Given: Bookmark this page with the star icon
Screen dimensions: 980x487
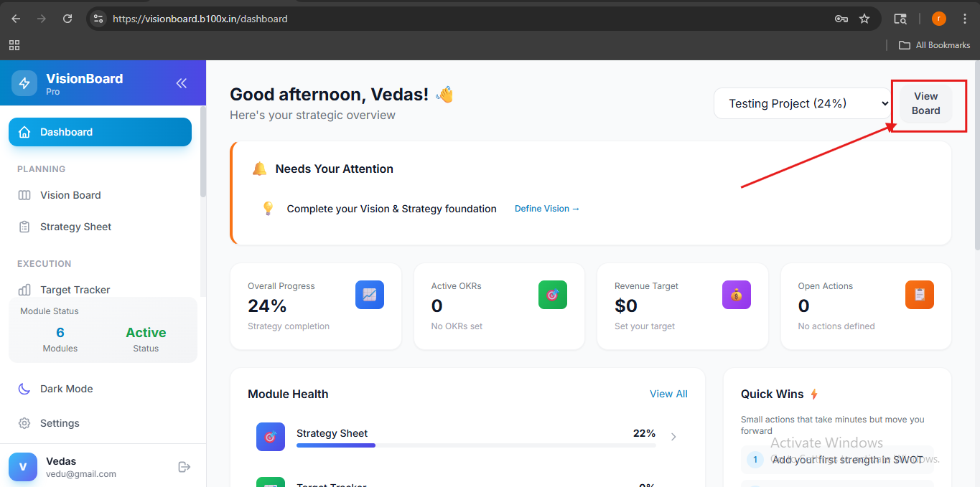Looking at the screenshot, I should [x=864, y=19].
